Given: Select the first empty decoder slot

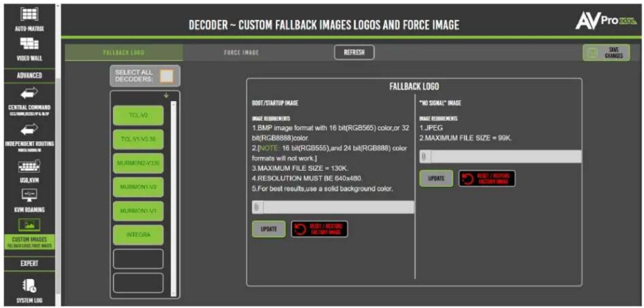Looking at the screenshot, I should tap(138, 259).
